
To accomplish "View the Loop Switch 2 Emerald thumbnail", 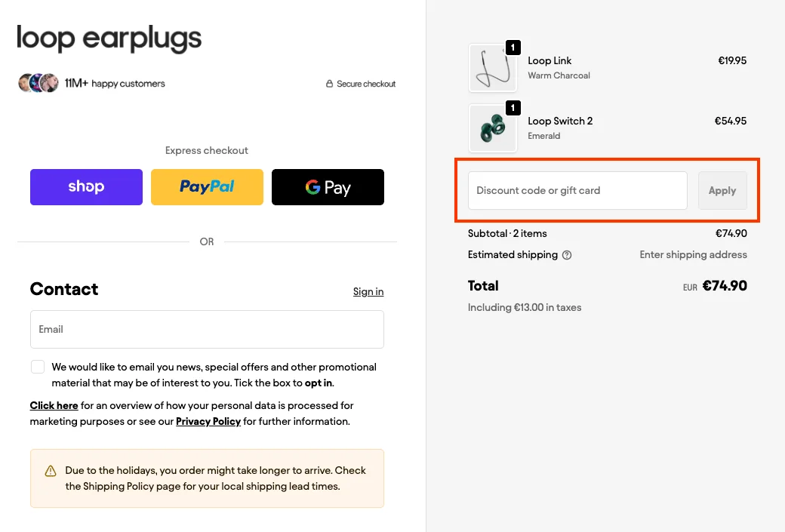I will 493,128.
